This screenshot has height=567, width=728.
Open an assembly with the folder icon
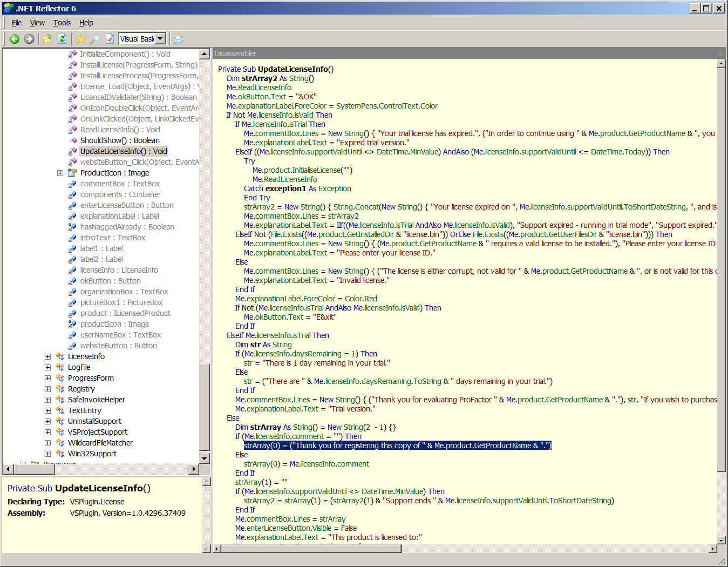click(47, 39)
